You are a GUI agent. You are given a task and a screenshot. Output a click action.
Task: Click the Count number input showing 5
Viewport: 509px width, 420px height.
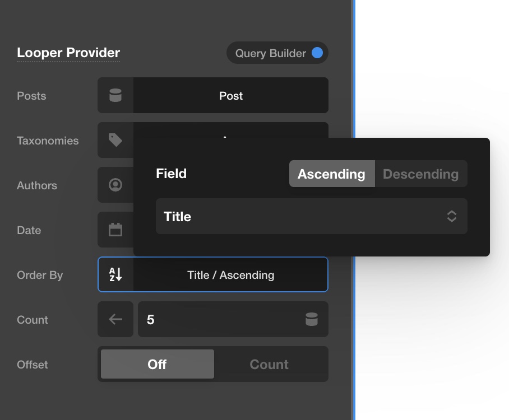coord(233,319)
